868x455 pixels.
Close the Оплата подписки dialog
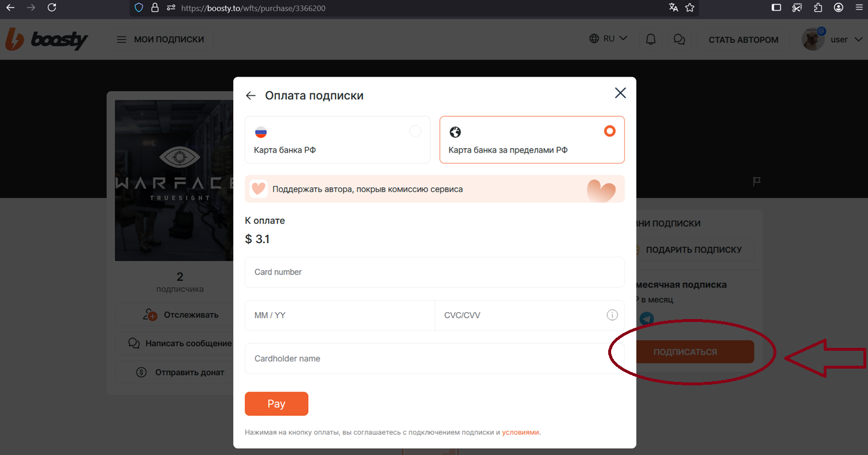coord(620,93)
